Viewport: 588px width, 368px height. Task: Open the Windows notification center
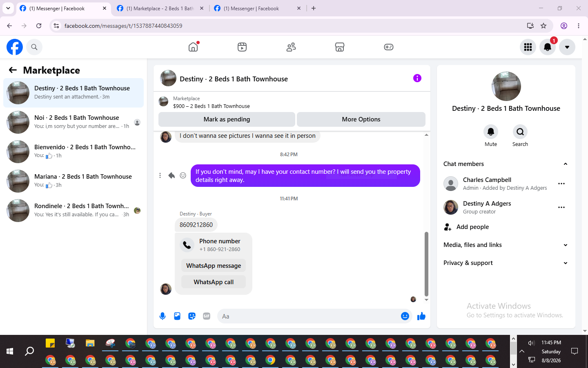click(x=575, y=351)
